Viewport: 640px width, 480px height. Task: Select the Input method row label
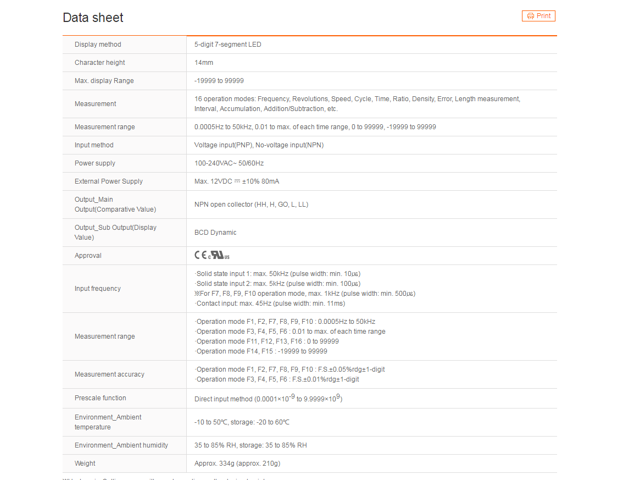click(96, 145)
